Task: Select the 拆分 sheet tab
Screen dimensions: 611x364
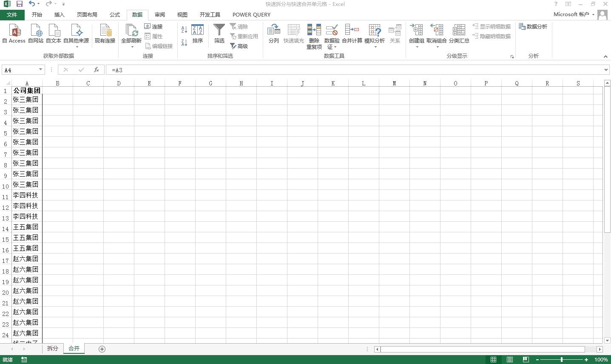Action: (52, 348)
